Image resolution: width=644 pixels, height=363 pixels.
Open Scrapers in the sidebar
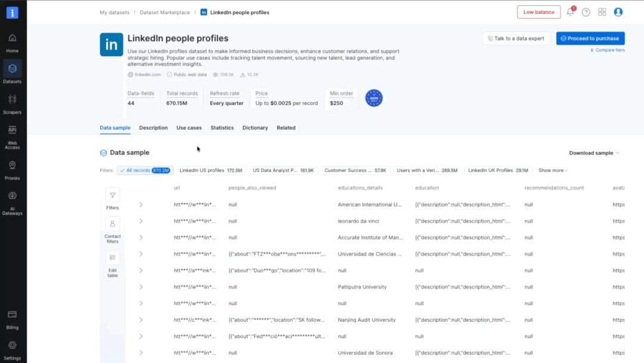pyautogui.click(x=13, y=104)
